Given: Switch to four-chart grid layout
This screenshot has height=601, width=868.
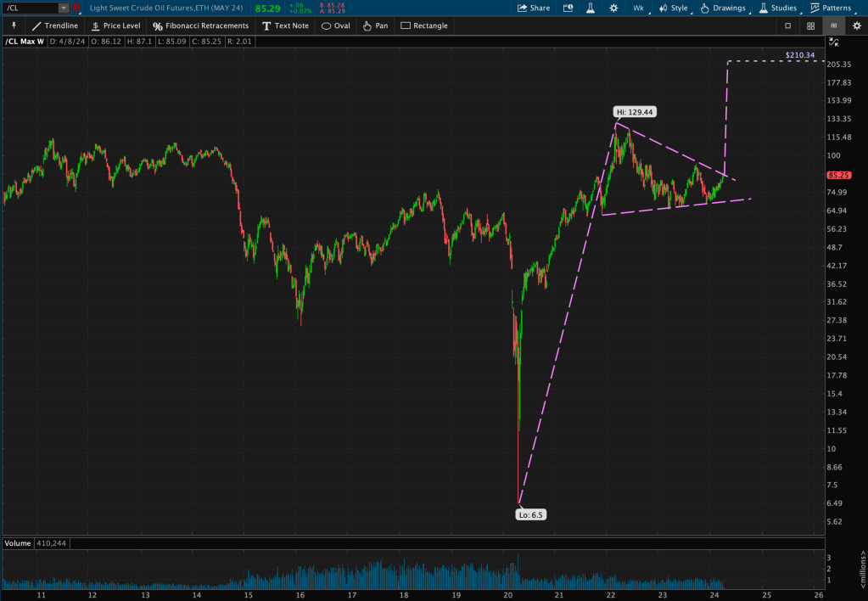Looking at the screenshot, I should pos(810,26).
